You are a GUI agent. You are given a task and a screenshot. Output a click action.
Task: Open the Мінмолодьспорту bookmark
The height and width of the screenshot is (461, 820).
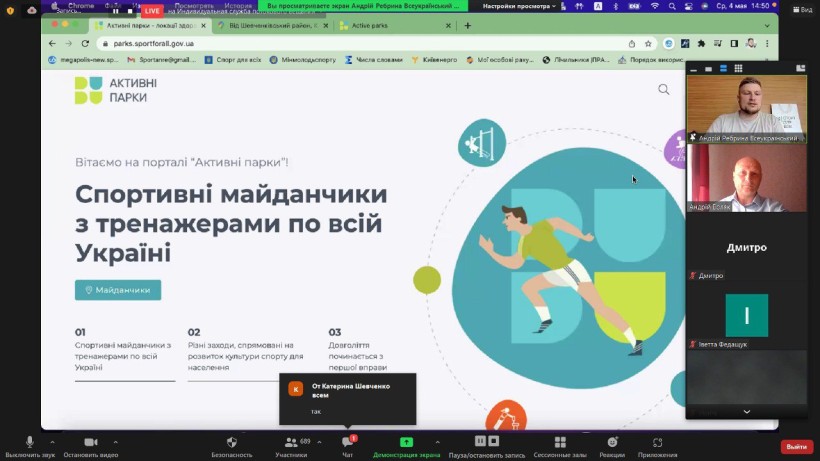pos(303,60)
